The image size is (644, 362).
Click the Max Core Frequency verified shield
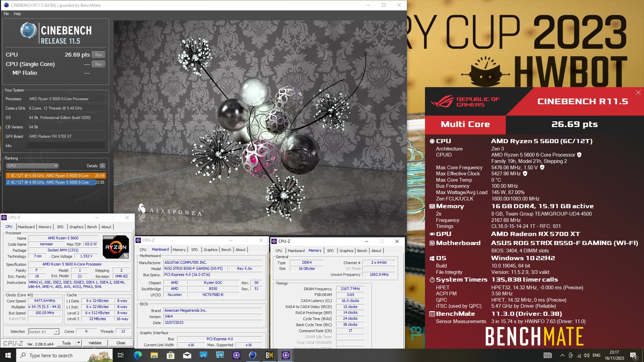tap(542, 167)
